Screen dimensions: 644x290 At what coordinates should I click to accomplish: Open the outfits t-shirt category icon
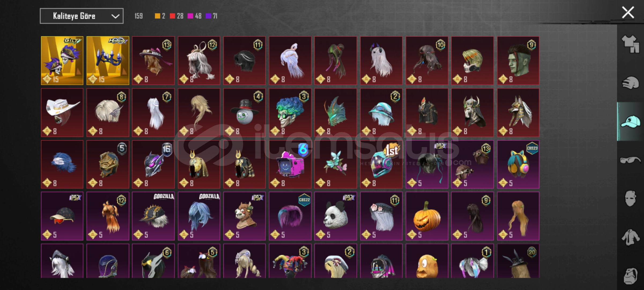tap(630, 44)
